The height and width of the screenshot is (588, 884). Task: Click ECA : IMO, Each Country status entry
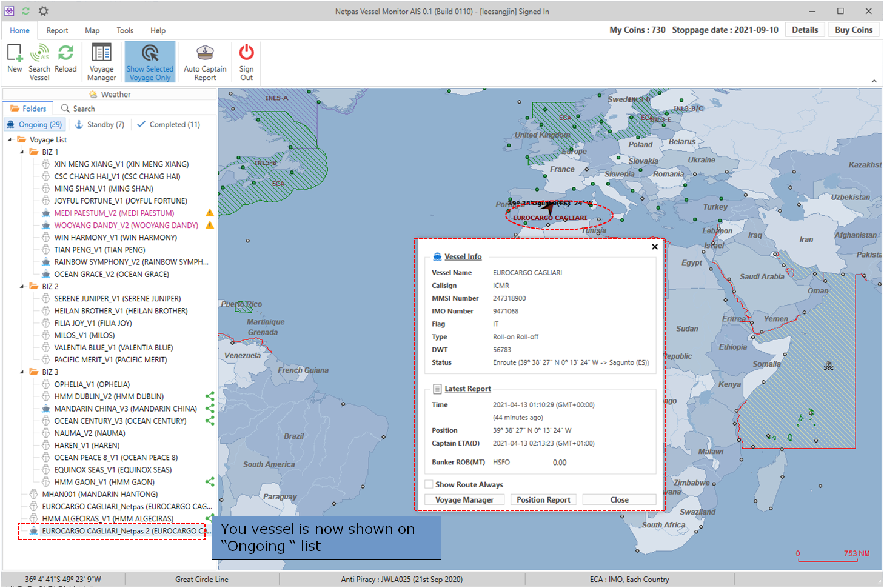(x=629, y=579)
